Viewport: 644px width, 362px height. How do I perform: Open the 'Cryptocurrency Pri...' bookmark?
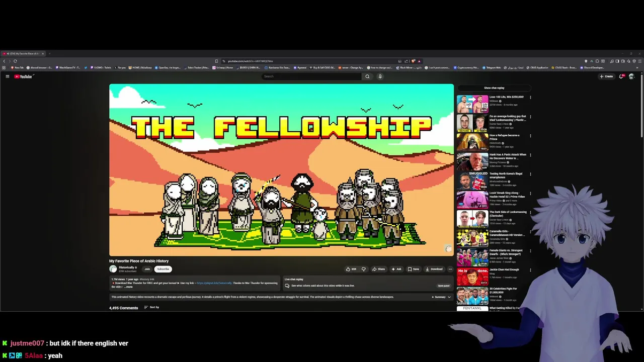466,67
